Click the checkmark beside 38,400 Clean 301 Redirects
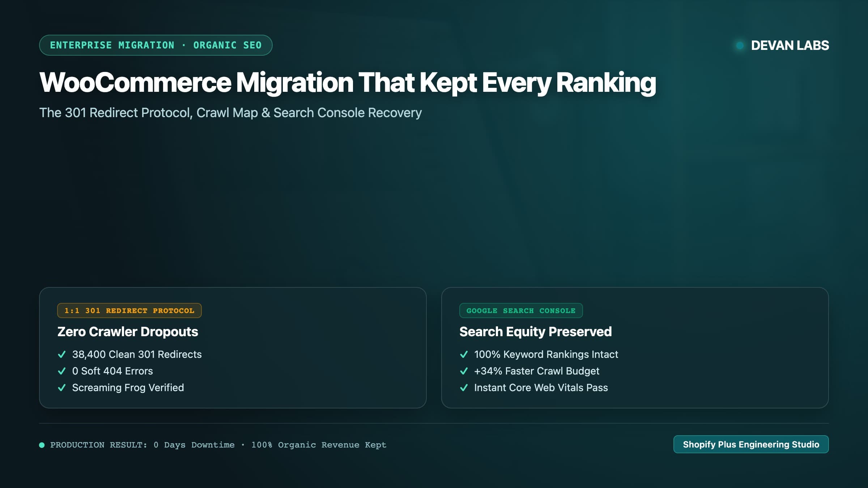The width and height of the screenshot is (868, 488). 62,354
